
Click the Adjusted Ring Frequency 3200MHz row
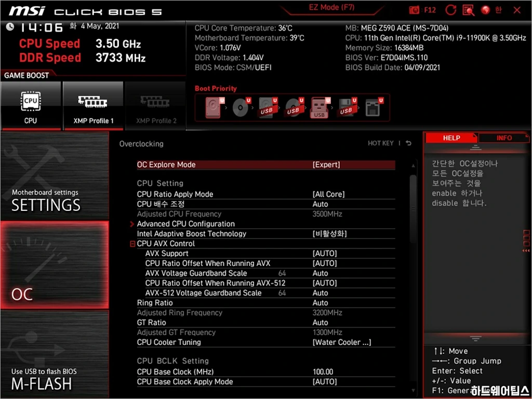266,312
